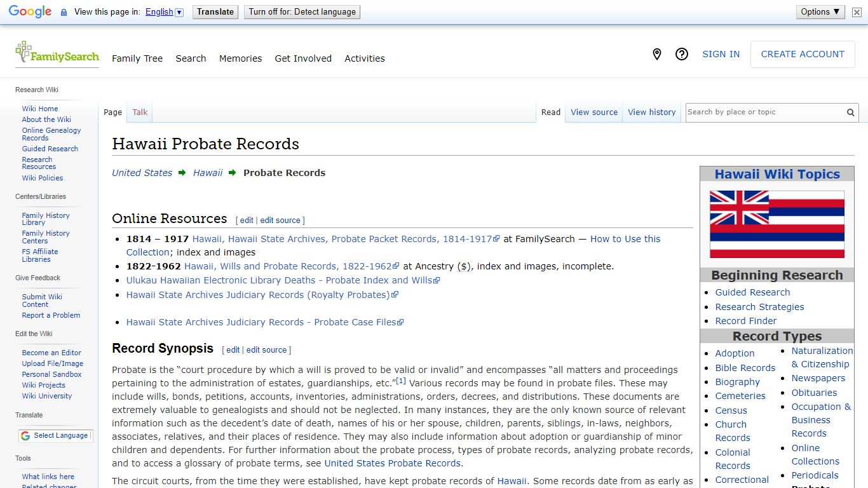Open the Select Language dropdown
The image size is (868, 488).
55,436
